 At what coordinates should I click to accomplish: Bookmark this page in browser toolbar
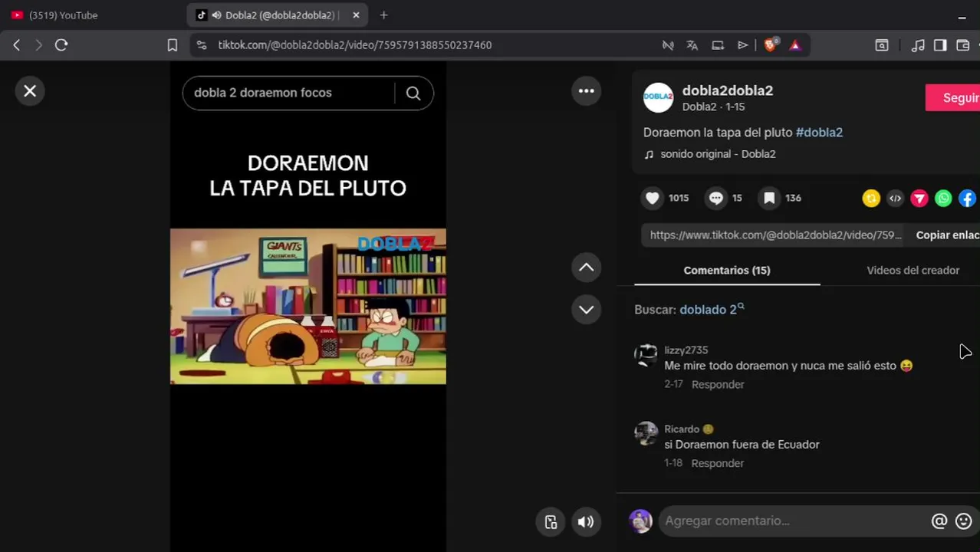173,45
